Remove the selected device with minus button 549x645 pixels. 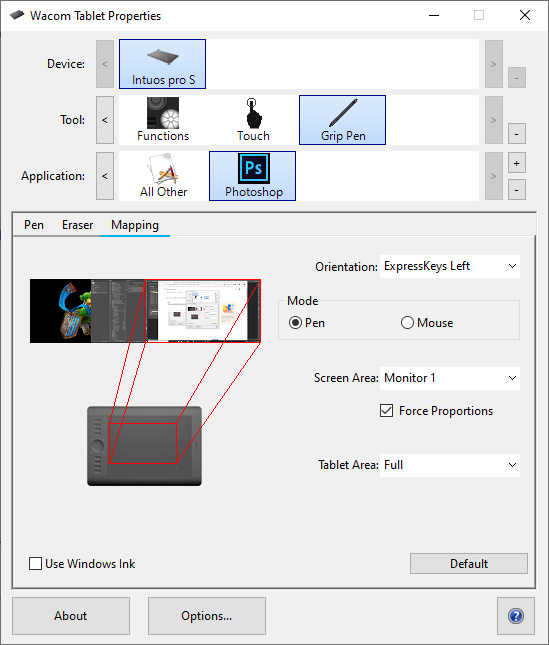pos(517,78)
